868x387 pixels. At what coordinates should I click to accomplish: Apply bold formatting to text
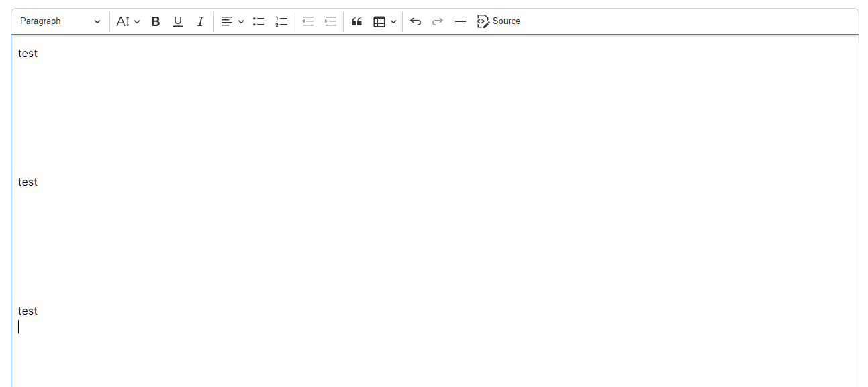[155, 21]
